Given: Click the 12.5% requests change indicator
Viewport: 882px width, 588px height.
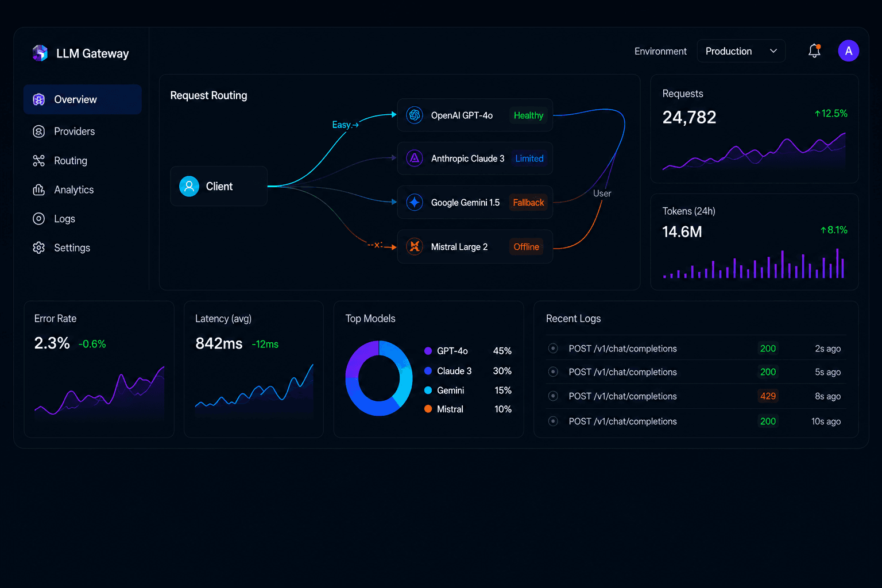Looking at the screenshot, I should tap(831, 114).
